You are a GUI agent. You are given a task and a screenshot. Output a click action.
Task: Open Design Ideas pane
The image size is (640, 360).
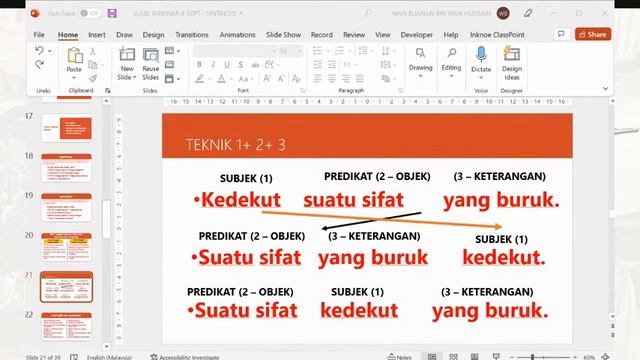coord(512,63)
